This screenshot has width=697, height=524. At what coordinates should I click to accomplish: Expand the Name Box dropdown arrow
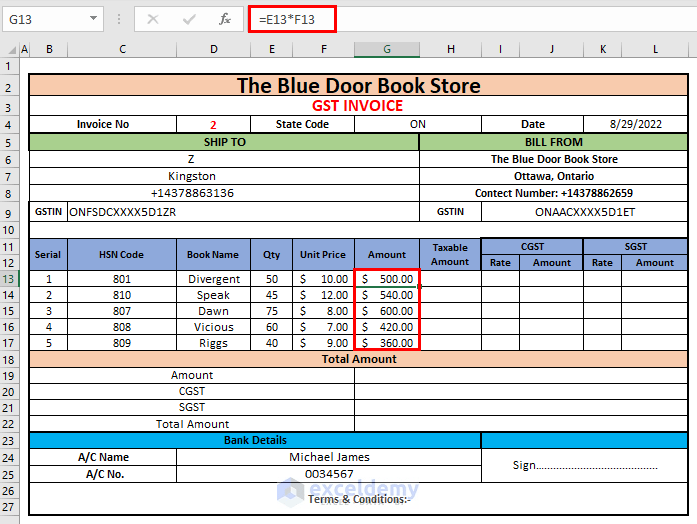[x=93, y=19]
